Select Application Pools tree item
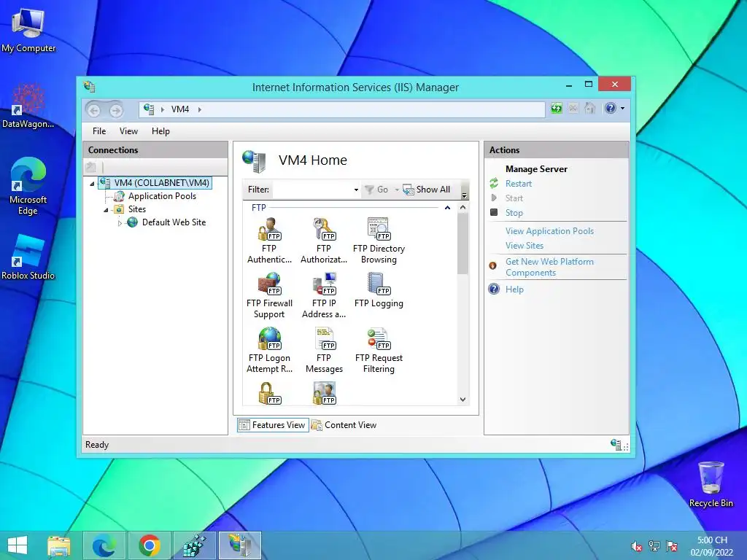The height and width of the screenshot is (560, 747). tap(162, 196)
